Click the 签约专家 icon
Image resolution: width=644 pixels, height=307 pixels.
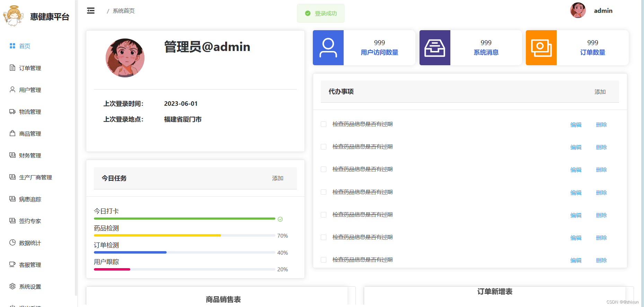12,221
